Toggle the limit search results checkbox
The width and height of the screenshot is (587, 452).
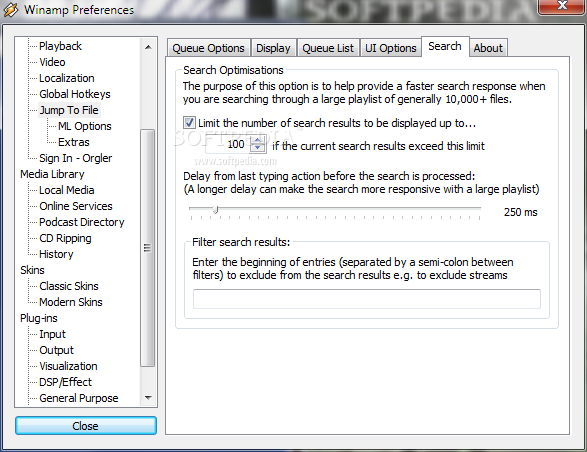click(189, 122)
